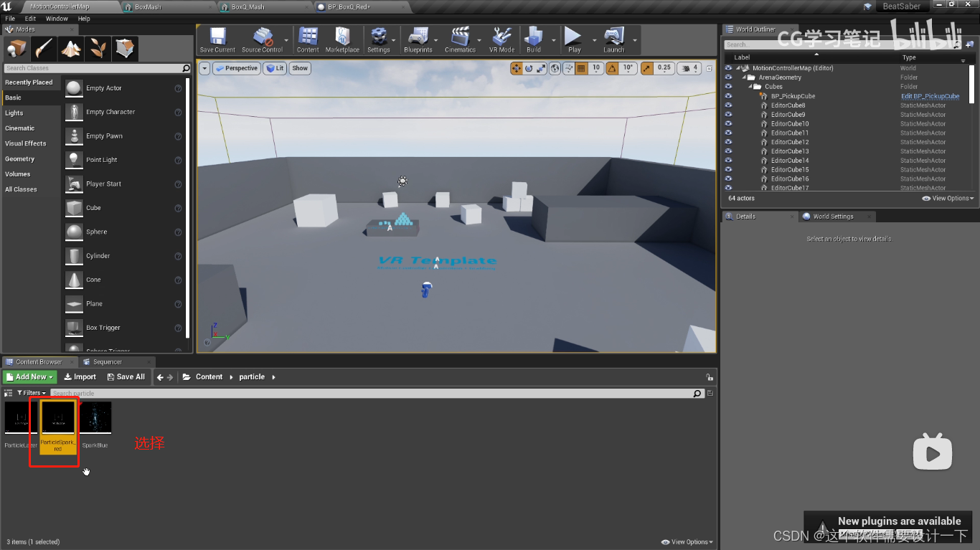Viewport: 980px width, 550px height.
Task: Toggle visibility of the ArenaGeometry folder
Action: point(728,77)
